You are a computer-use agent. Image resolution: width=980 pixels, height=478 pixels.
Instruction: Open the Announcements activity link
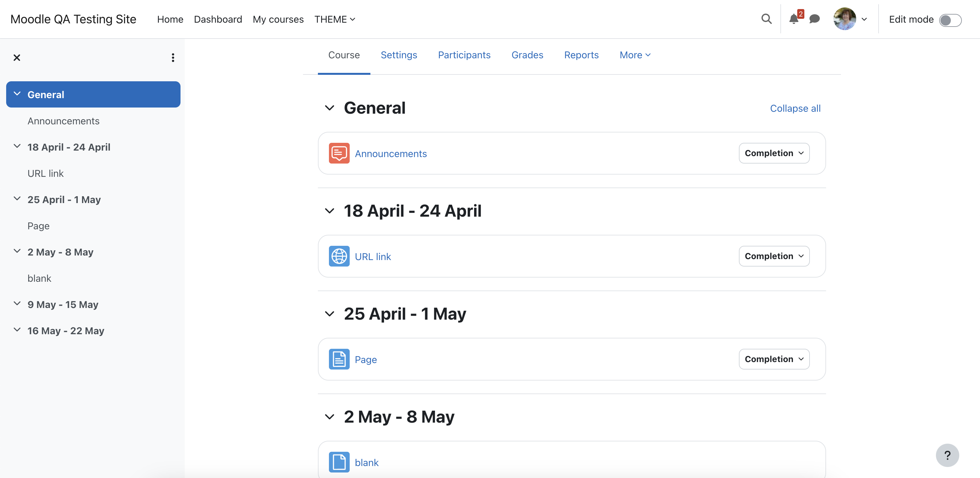391,154
